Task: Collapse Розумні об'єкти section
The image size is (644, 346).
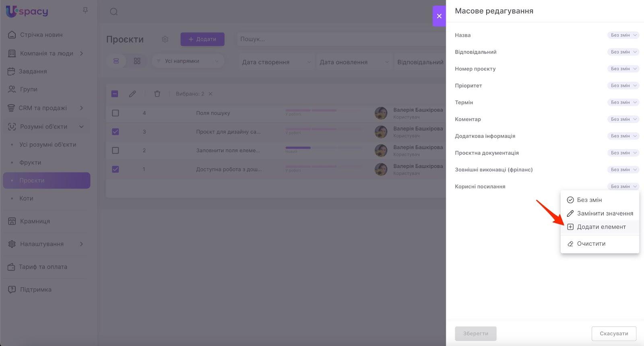Action: [x=82, y=126]
